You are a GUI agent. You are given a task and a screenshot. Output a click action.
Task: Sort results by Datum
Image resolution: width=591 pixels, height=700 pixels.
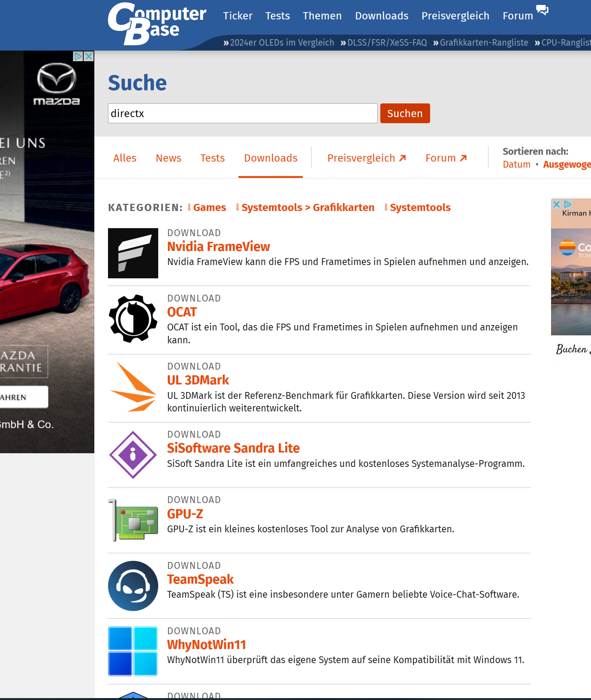click(516, 164)
